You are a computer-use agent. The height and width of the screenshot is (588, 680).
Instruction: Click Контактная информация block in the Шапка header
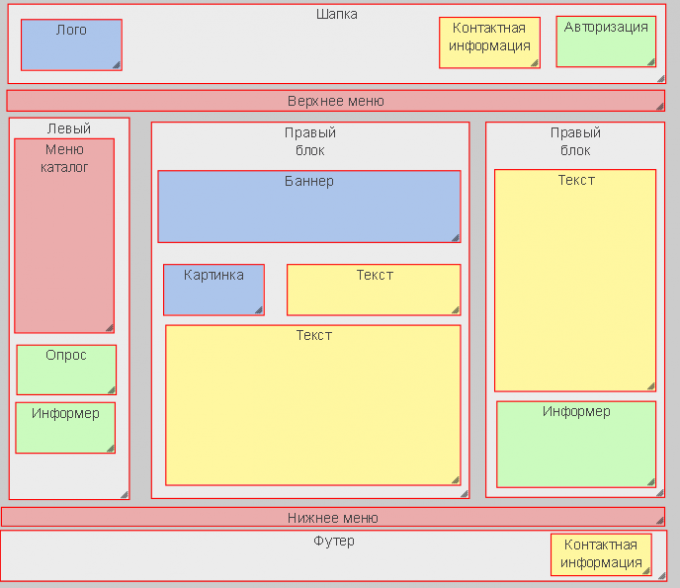pyautogui.click(x=489, y=43)
